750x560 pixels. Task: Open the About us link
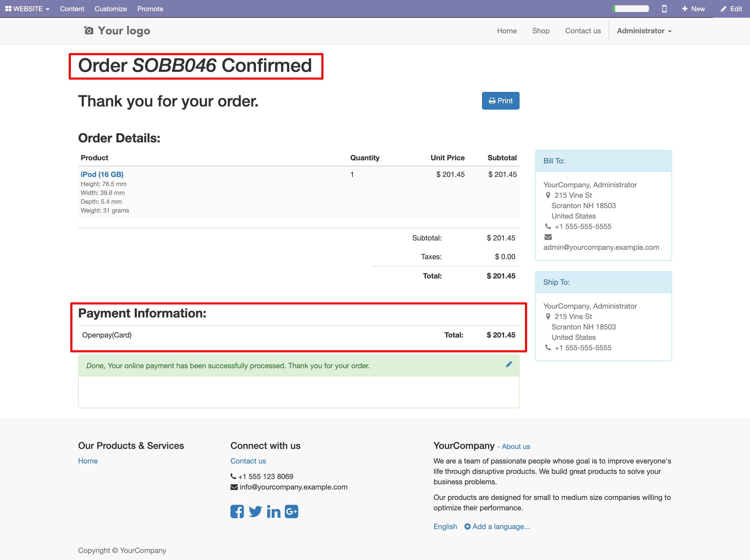pyautogui.click(x=516, y=447)
